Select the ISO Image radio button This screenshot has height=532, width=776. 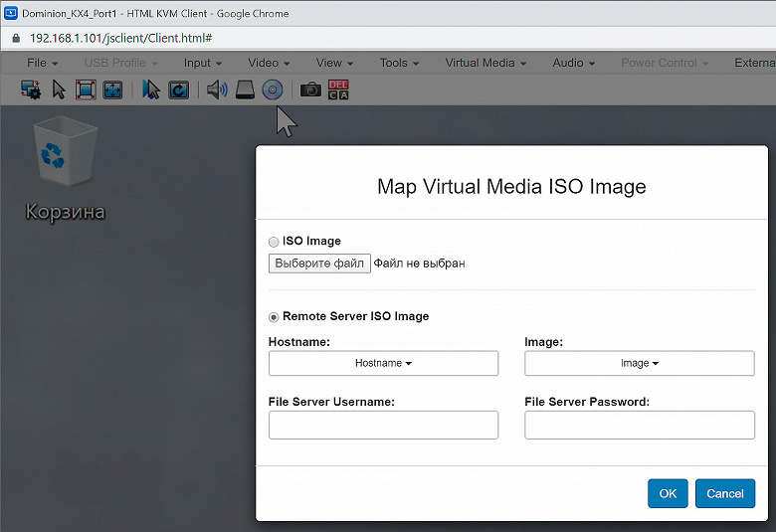point(275,242)
